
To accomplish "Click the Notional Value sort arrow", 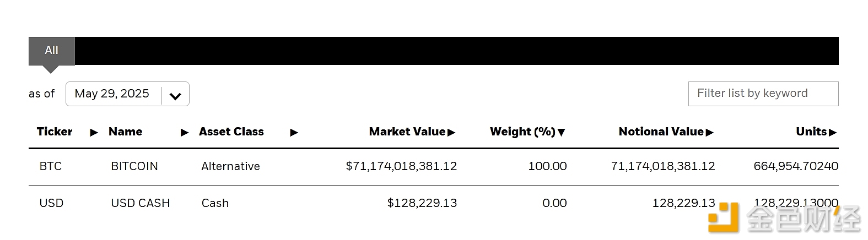I will point(709,133).
